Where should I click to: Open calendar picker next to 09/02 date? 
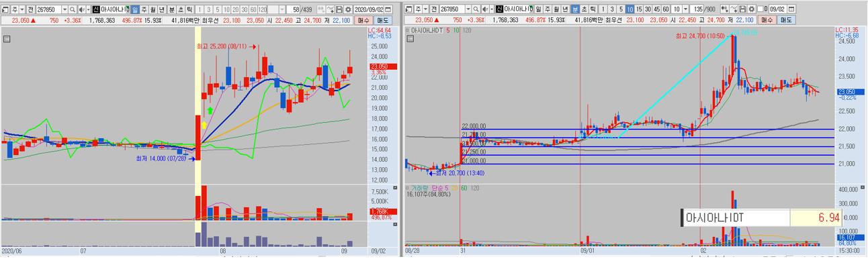791,9
